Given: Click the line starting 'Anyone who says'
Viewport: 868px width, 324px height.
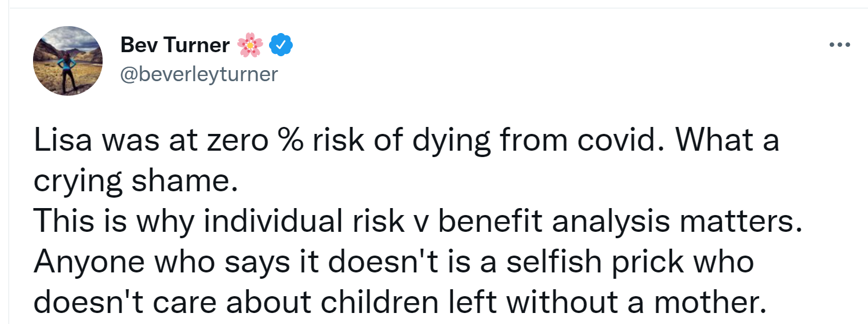Looking at the screenshot, I should click(x=394, y=262).
